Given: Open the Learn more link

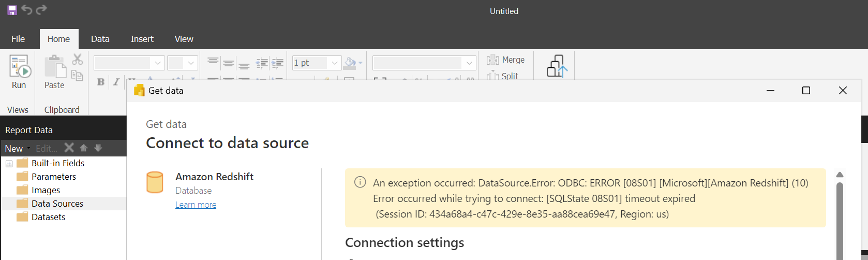Looking at the screenshot, I should [x=196, y=205].
